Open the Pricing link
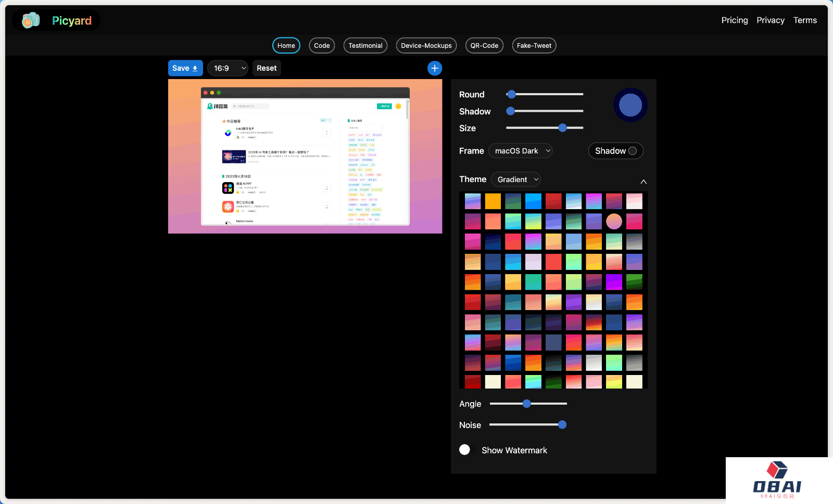Image resolution: width=833 pixels, height=504 pixels. click(x=734, y=20)
